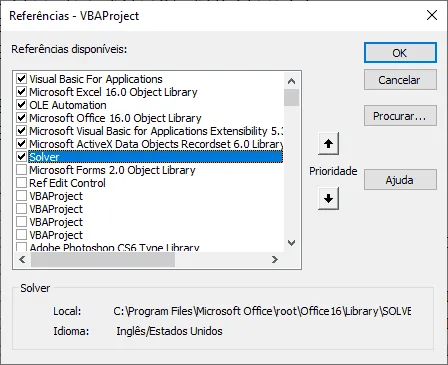Uncheck the OLE Automation reference
The height and width of the screenshot is (365, 448).
click(x=22, y=105)
